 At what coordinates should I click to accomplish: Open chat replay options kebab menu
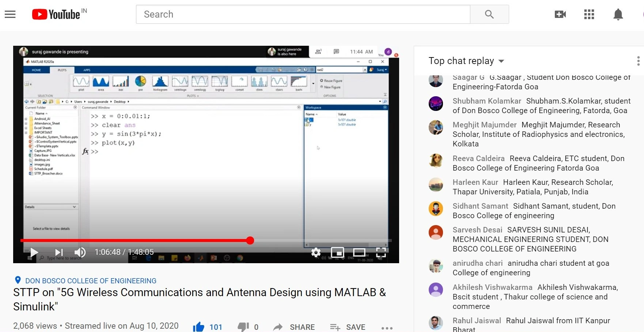tap(638, 61)
